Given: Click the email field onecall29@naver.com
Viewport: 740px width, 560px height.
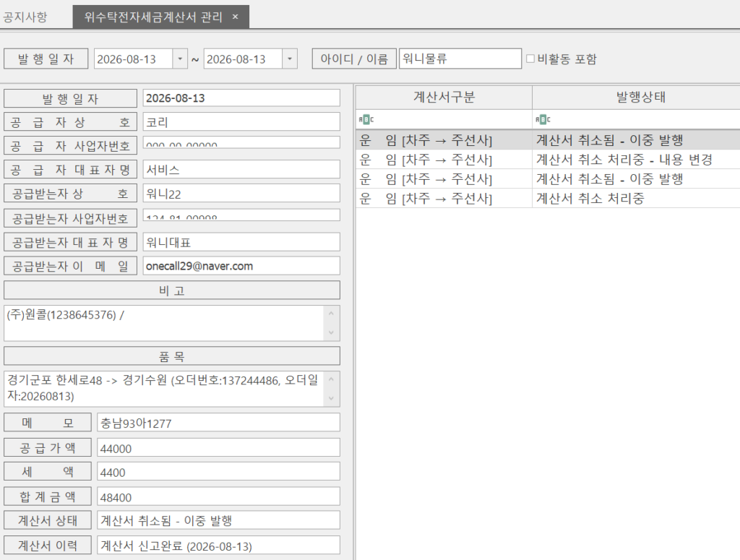Looking at the screenshot, I should [241, 266].
